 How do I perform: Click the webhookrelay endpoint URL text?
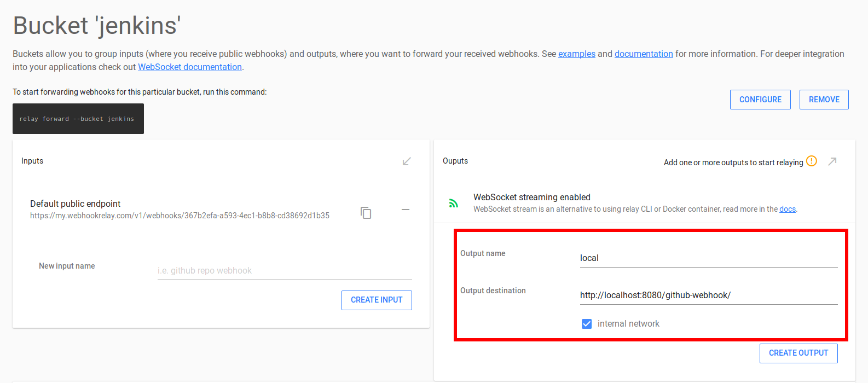click(180, 216)
